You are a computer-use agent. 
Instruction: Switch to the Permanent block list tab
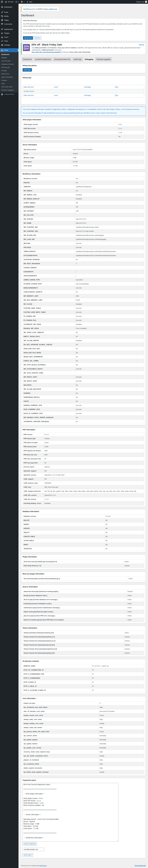coord(62,59)
